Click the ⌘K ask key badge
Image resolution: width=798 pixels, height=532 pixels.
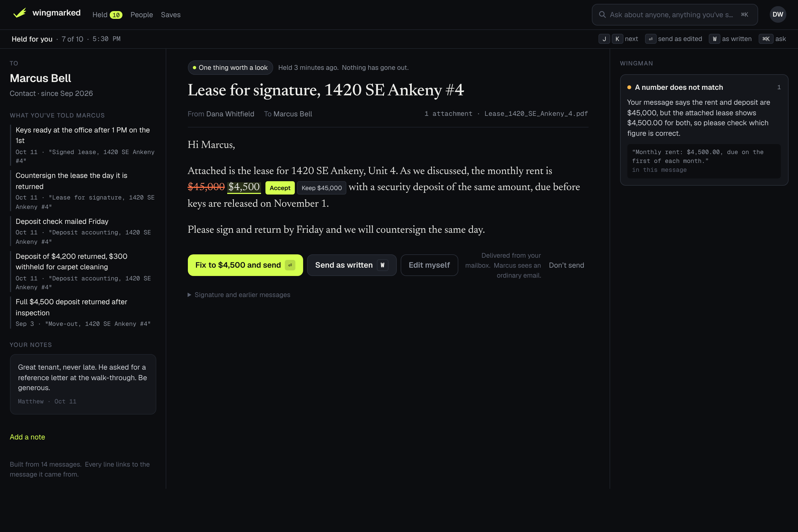point(766,39)
